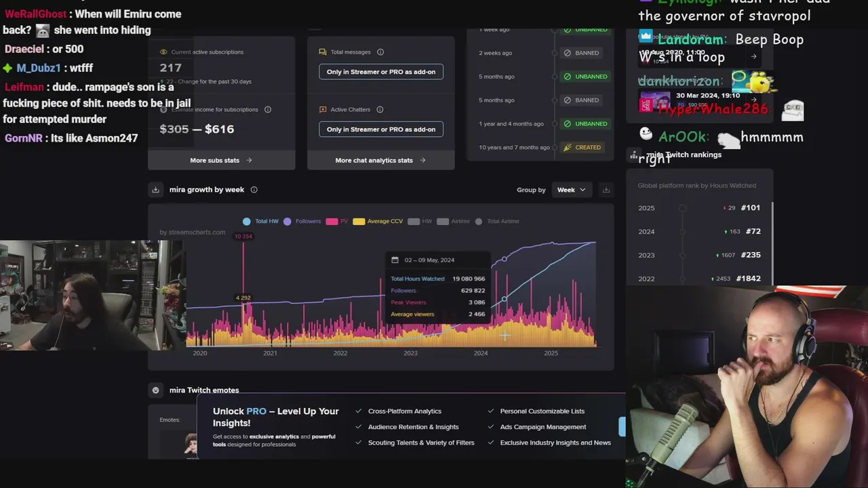Open the info icon next to Total messages
Viewport: 868px width, 488px height.
(x=380, y=52)
